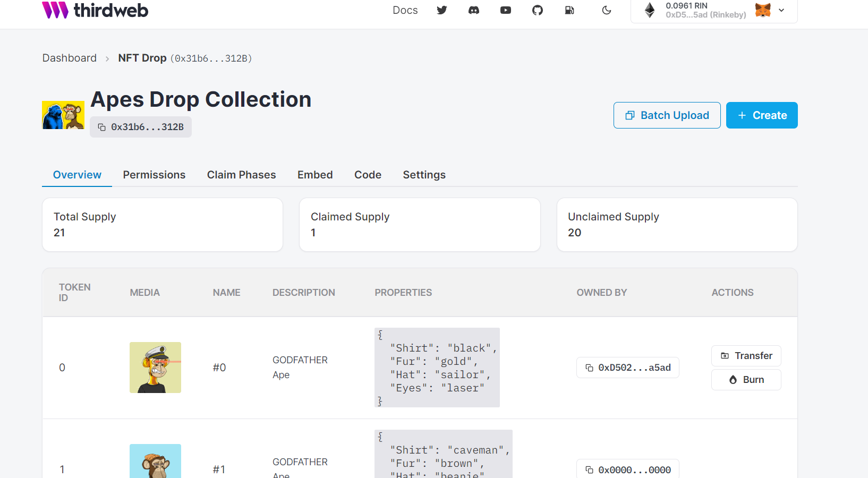Copy contract address 0x31b6...312B
This screenshot has height=478, width=868.
141,127
